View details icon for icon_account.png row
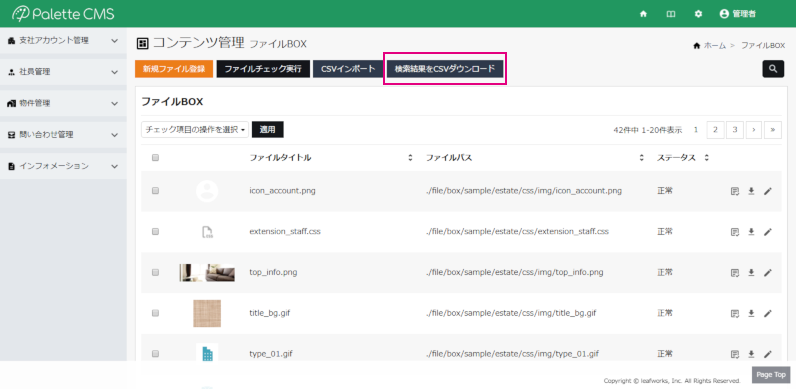Viewport: 796px width, 389px height. click(735, 191)
